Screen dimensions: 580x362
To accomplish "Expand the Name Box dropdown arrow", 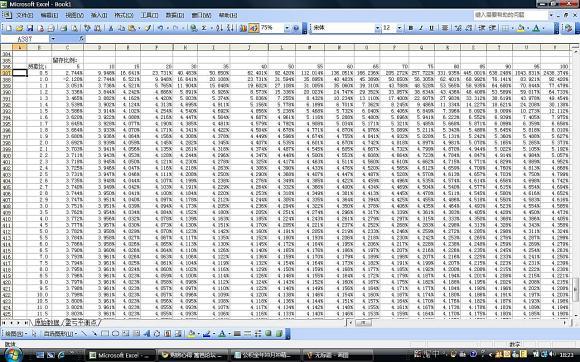I will click(53, 39).
